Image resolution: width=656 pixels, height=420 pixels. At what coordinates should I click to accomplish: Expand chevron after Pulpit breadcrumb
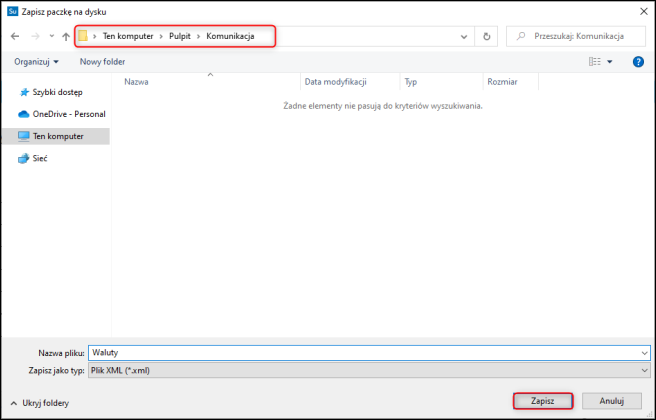(198, 36)
